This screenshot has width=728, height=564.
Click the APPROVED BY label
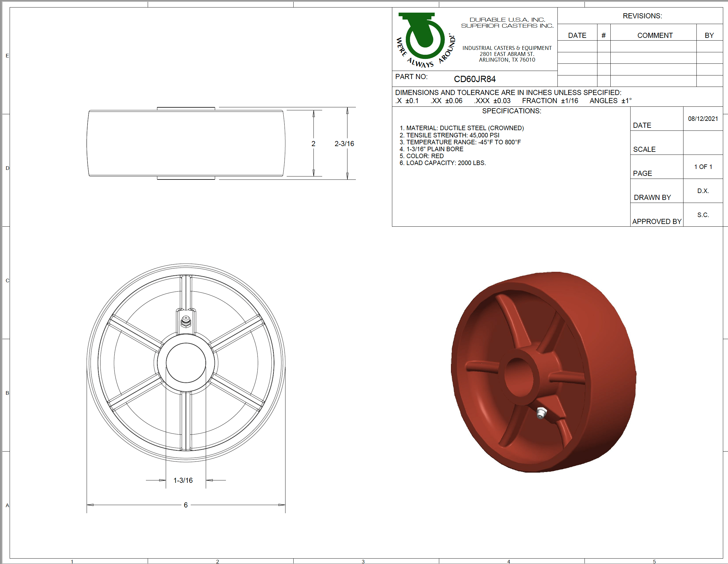tap(656, 222)
